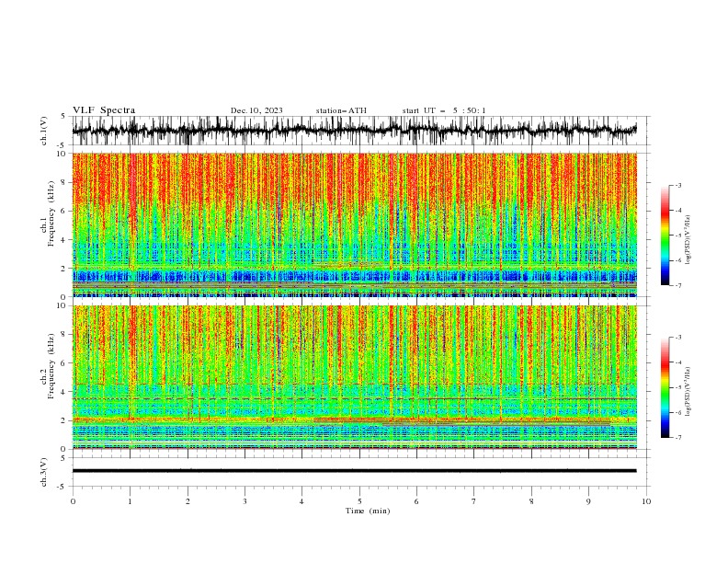Viewport: 728px width, 563px height.
Task: Click the "ch.1(V)" axis label
Action: pos(44,131)
